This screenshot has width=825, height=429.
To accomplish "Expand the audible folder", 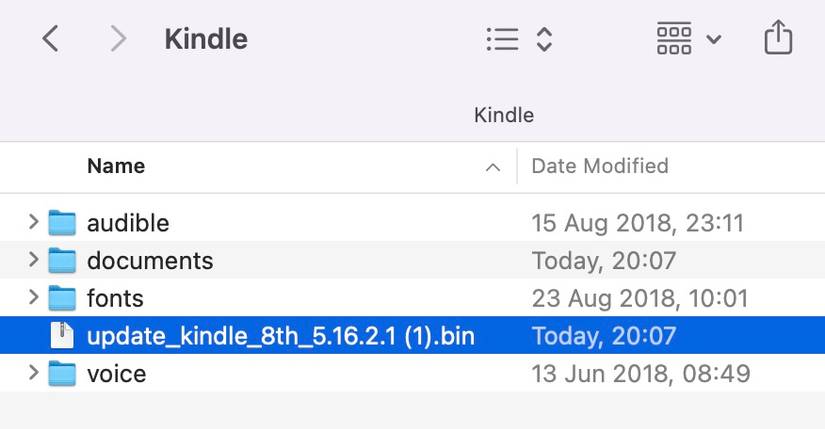I will click(33, 222).
